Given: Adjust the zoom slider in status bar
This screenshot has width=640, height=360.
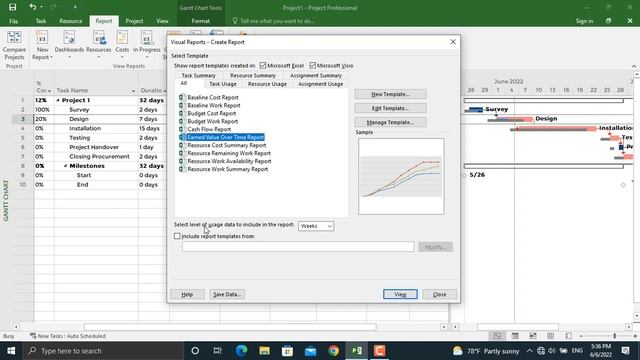Looking at the screenshot, I should coord(614,336).
